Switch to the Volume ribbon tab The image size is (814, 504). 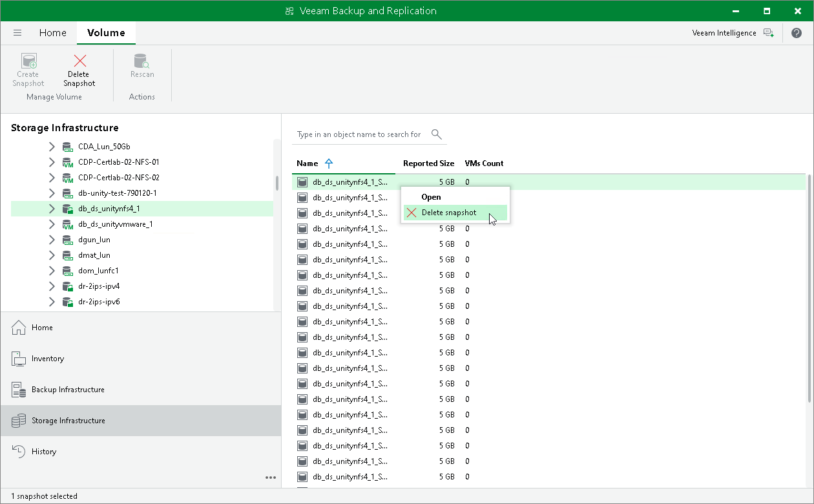pyautogui.click(x=106, y=33)
